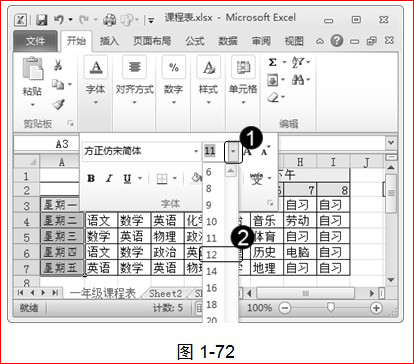
Task: Open AutoSum dropdown arrow
Action: [284, 62]
